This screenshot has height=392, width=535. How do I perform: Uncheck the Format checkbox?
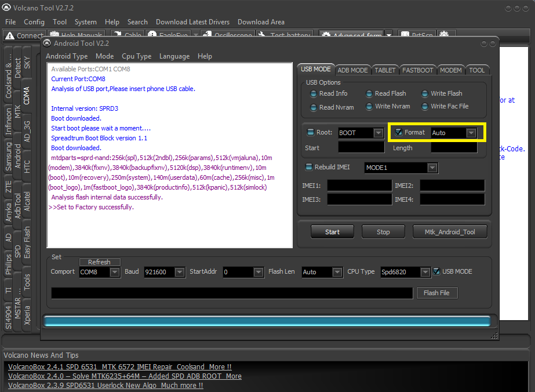pos(399,132)
